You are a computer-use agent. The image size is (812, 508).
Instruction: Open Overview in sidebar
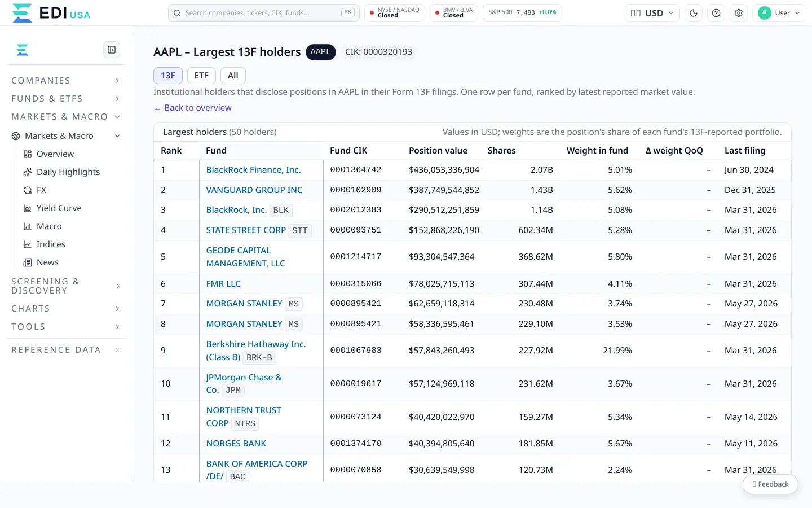(55, 154)
